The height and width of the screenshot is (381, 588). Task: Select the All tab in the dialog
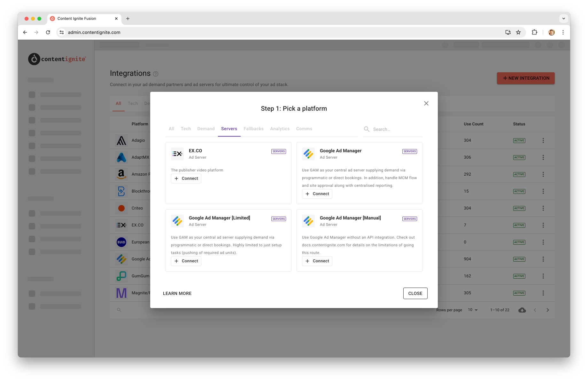[x=172, y=129]
